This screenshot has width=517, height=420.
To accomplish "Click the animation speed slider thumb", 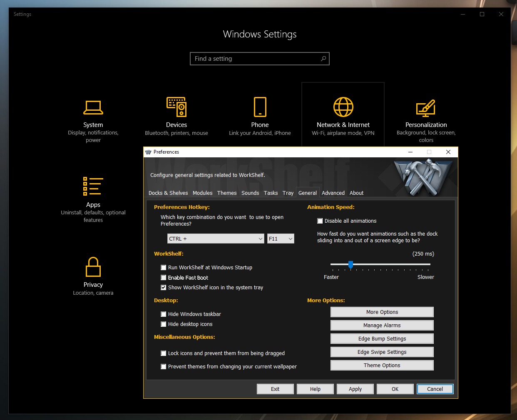I will 350,265.
